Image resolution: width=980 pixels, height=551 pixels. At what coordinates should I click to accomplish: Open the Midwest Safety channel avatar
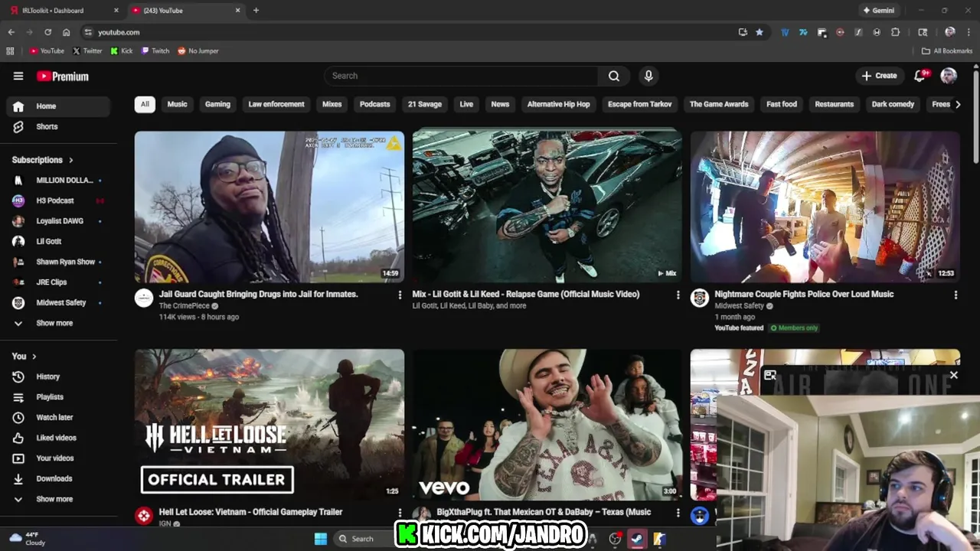[700, 298]
